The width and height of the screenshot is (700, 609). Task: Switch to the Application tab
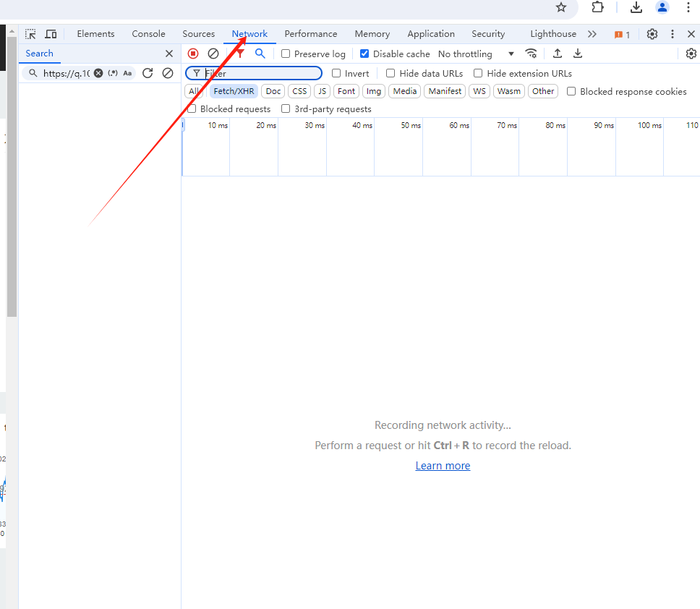(431, 34)
